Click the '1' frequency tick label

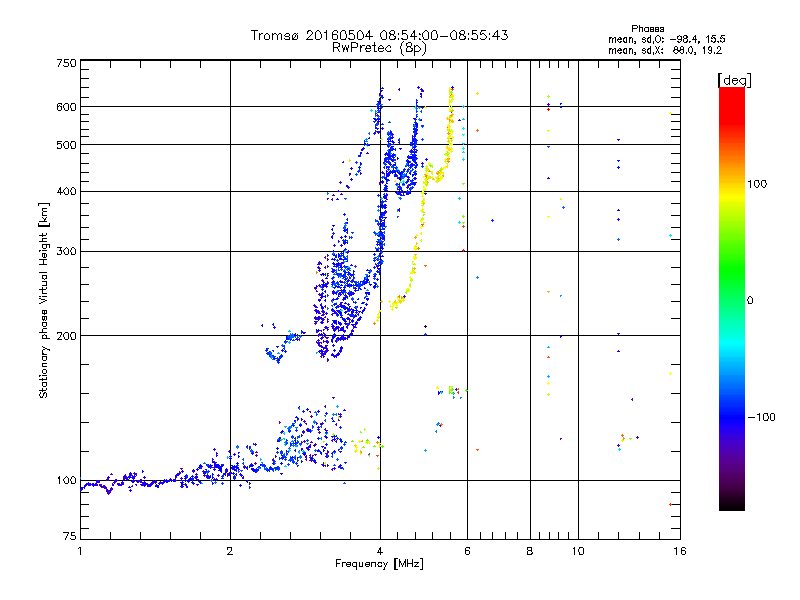coord(80,551)
